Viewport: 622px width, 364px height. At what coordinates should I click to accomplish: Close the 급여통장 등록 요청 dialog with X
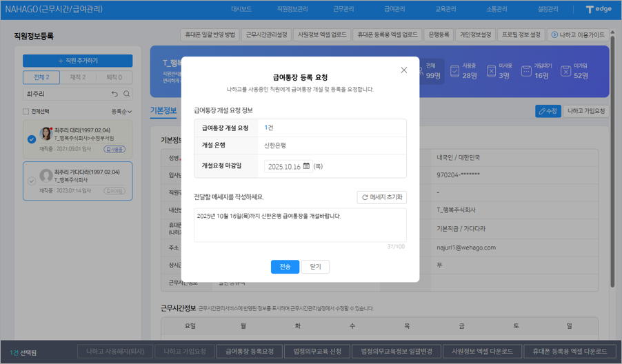pos(404,70)
